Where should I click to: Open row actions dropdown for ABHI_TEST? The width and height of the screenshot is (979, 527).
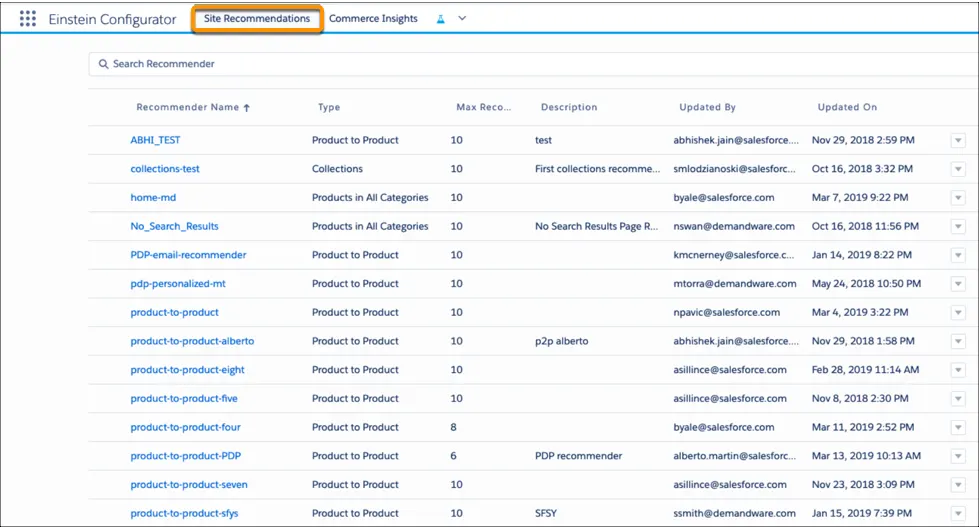coord(958,140)
